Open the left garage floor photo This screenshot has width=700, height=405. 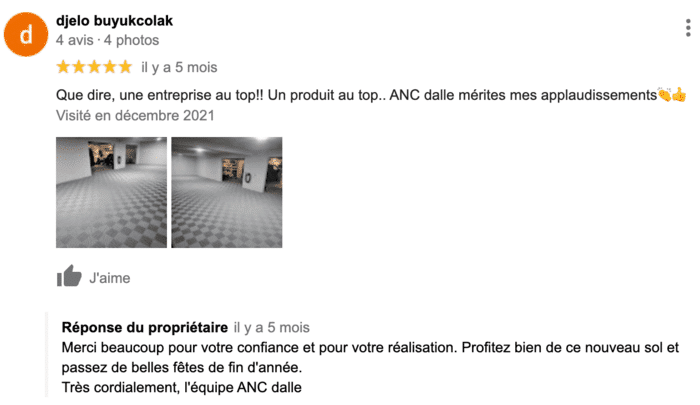[111, 192]
